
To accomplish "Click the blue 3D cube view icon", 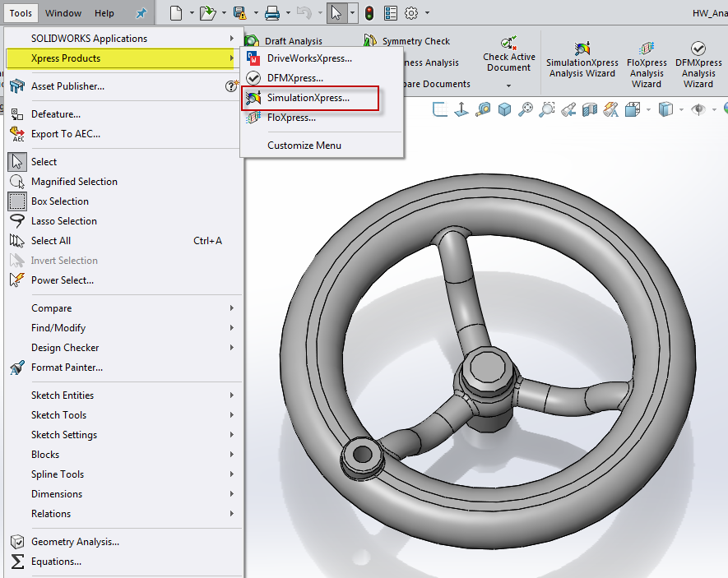I will [504, 110].
